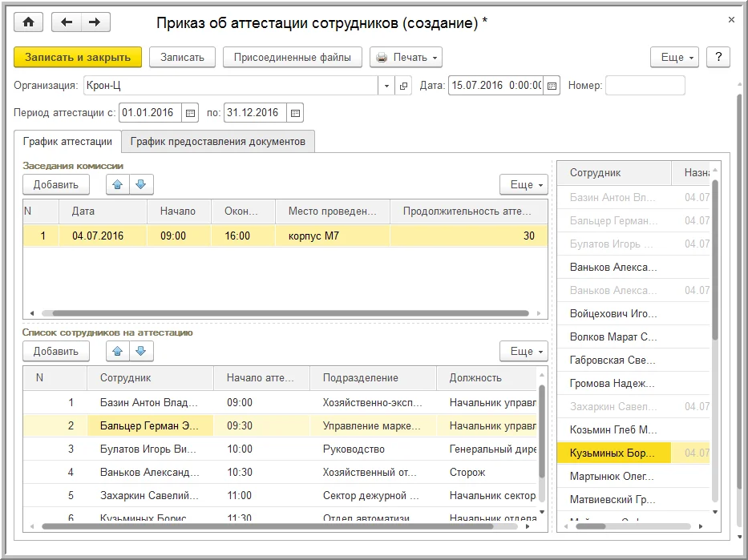Screen dimensions: 748x560
Task: Select the График аттестации tab
Action: tap(67, 142)
